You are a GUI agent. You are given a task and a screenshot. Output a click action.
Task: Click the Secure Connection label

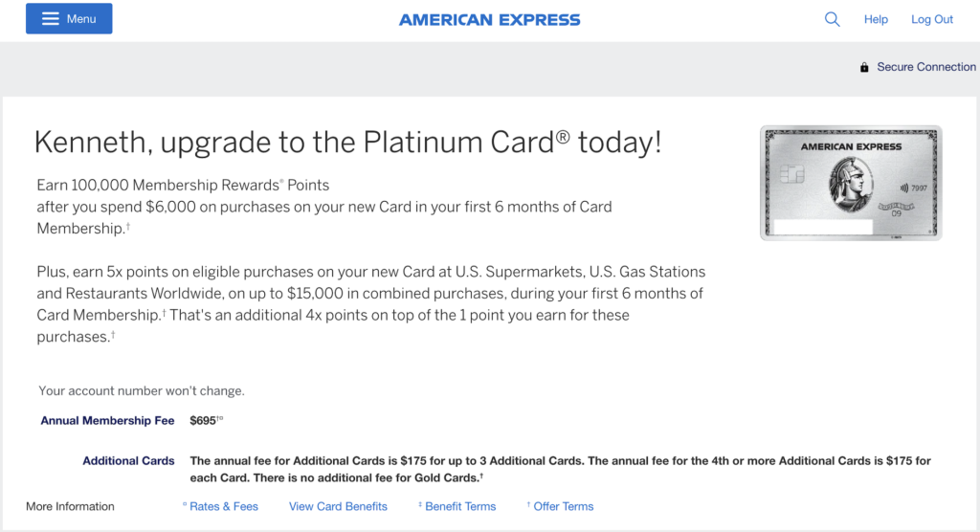coord(926,67)
